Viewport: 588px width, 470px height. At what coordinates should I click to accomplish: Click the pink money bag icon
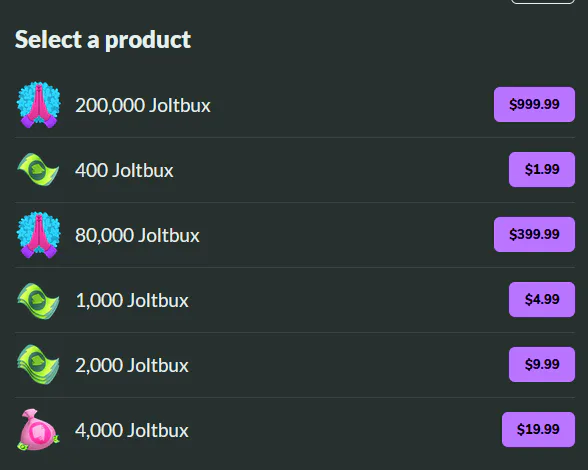(x=38, y=430)
